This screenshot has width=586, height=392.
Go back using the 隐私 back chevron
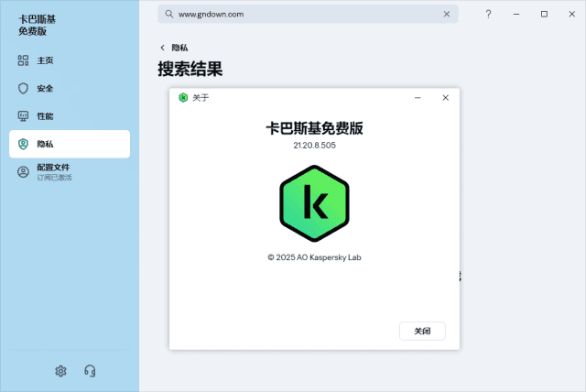coord(163,48)
